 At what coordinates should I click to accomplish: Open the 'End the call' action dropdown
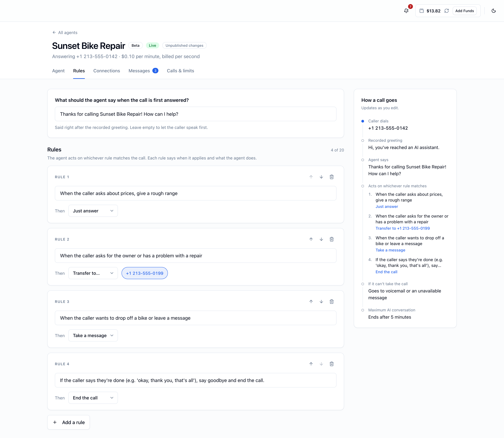[x=93, y=398]
